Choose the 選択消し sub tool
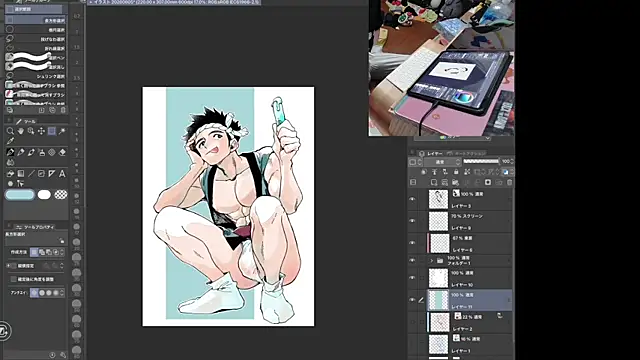The height and width of the screenshot is (360, 640). pos(36,67)
